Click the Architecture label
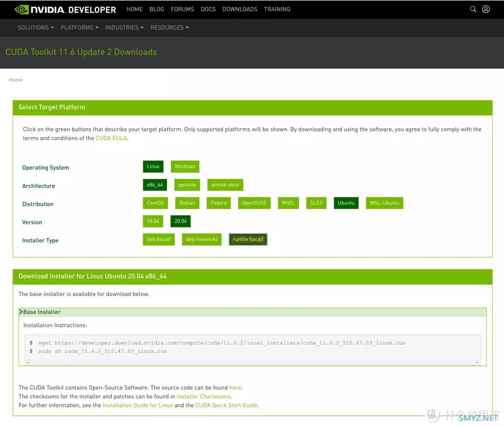 click(x=39, y=186)
